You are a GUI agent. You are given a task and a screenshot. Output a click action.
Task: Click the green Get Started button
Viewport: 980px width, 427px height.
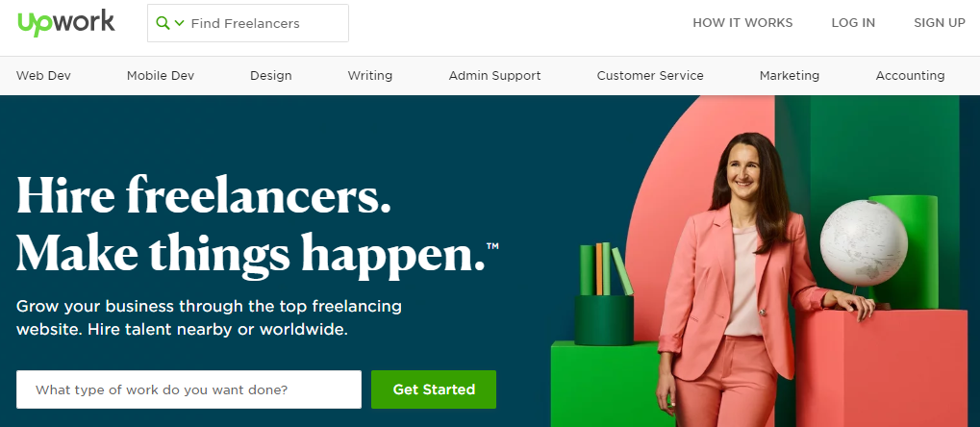pyautogui.click(x=434, y=389)
